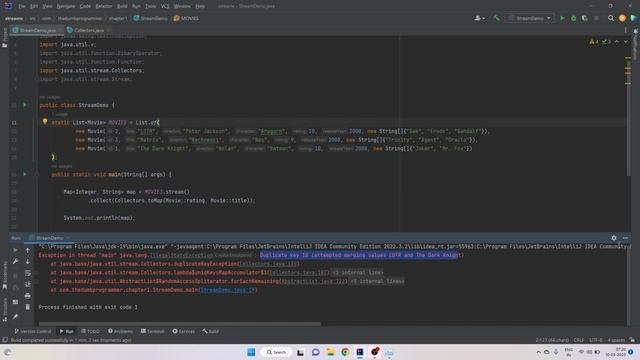Open the Project tool window from the left stripe
Image resolution: width=640 pixels, height=360 pixels.
(x=4, y=38)
